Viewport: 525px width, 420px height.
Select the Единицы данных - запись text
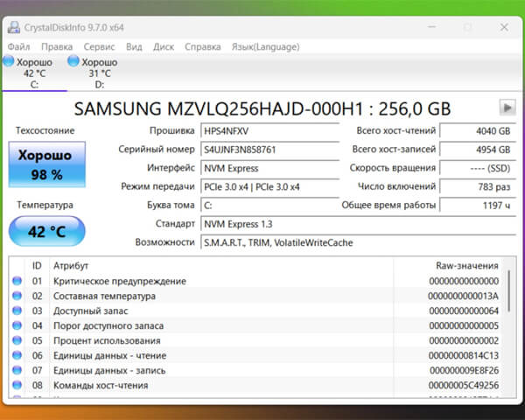click(x=109, y=370)
